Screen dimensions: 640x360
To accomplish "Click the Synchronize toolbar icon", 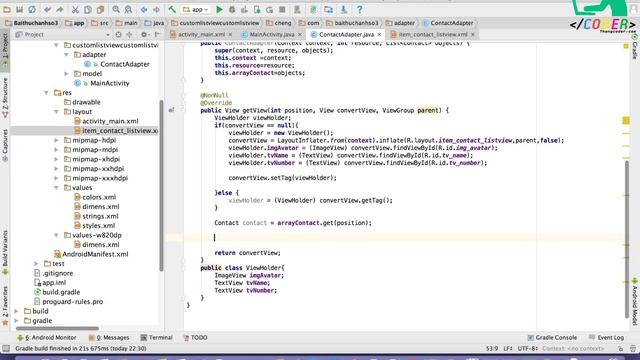I will pyautogui.click(x=32, y=9).
